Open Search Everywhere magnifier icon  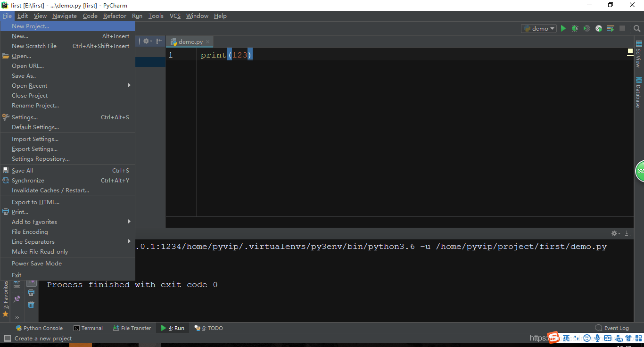coord(637,28)
